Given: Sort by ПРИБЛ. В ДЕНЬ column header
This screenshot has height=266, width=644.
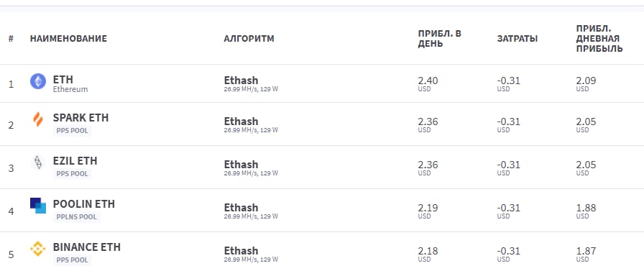Looking at the screenshot, I should (x=439, y=39).
